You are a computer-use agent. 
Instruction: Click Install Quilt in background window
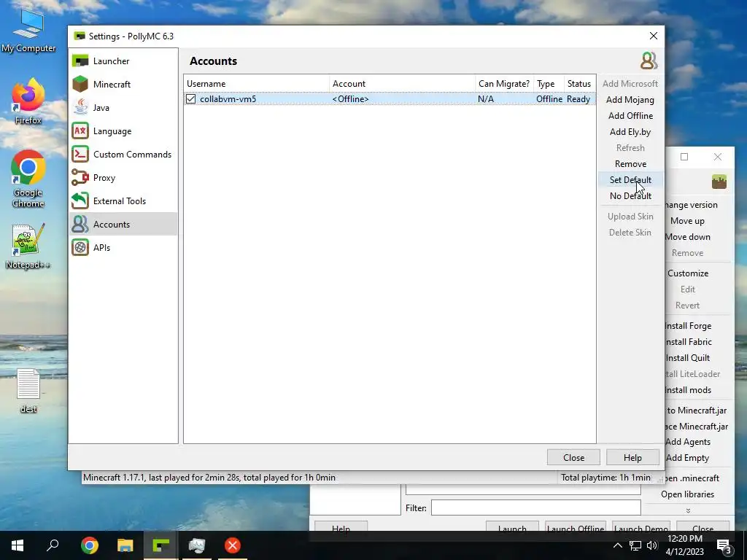tap(688, 358)
